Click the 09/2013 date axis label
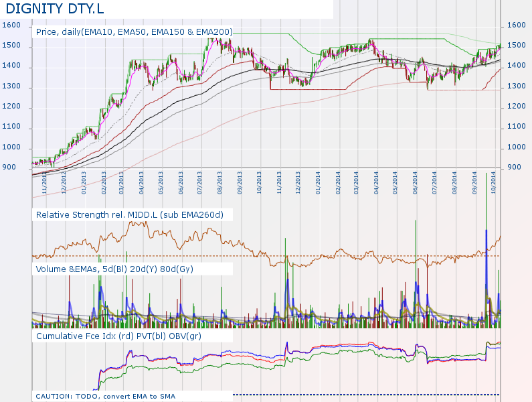The width and height of the screenshot is (532, 402). point(240,183)
